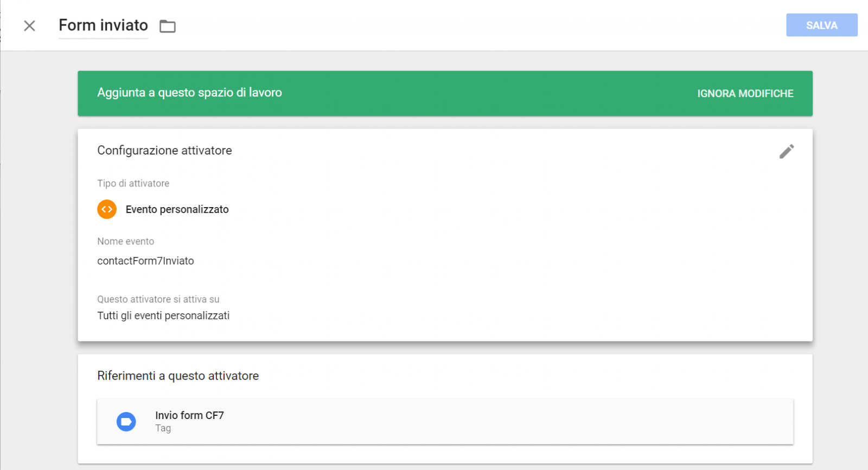
Task: Click the Tag sublabel under Invio form CF7
Action: pos(163,428)
